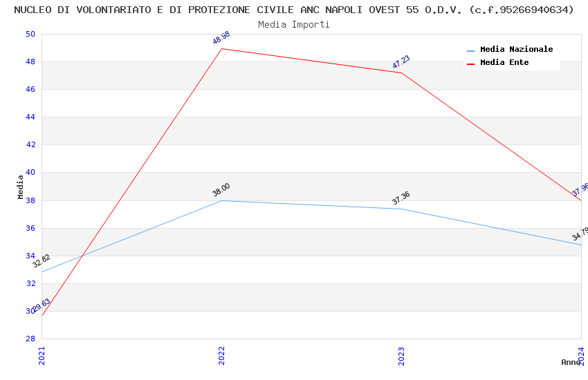Viewport: 588px width, 380px height.
Task: Click the chart title with NUCLEO DI VOLONTARIATO
Action: (x=294, y=10)
